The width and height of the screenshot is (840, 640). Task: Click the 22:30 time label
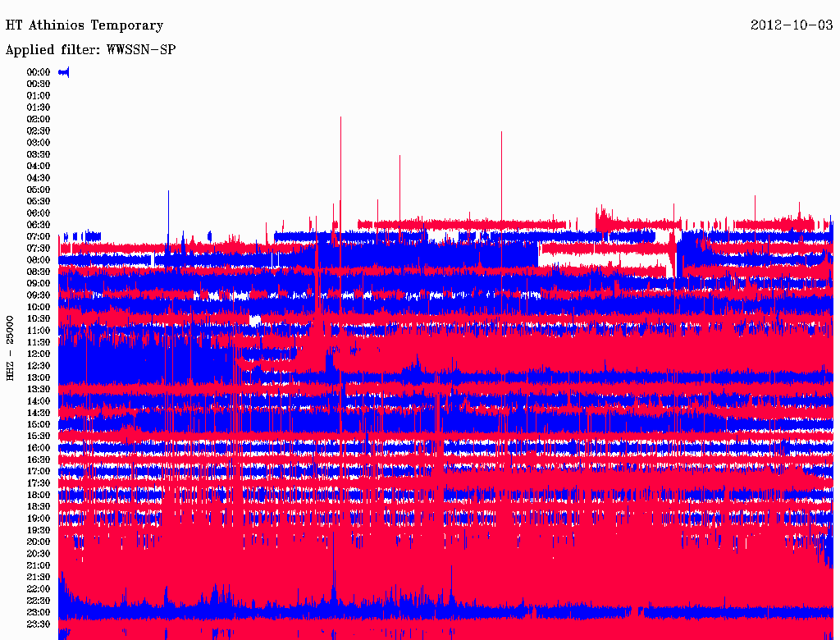[39, 601]
